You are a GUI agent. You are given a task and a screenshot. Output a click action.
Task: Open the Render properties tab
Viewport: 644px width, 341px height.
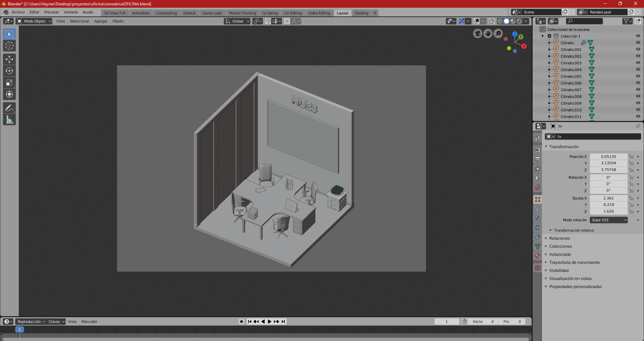tap(538, 149)
